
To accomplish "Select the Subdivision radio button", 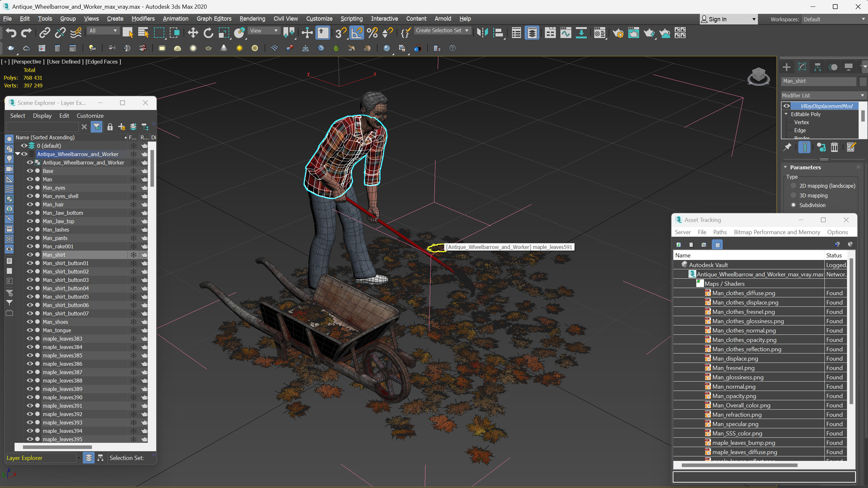I will pos(793,205).
